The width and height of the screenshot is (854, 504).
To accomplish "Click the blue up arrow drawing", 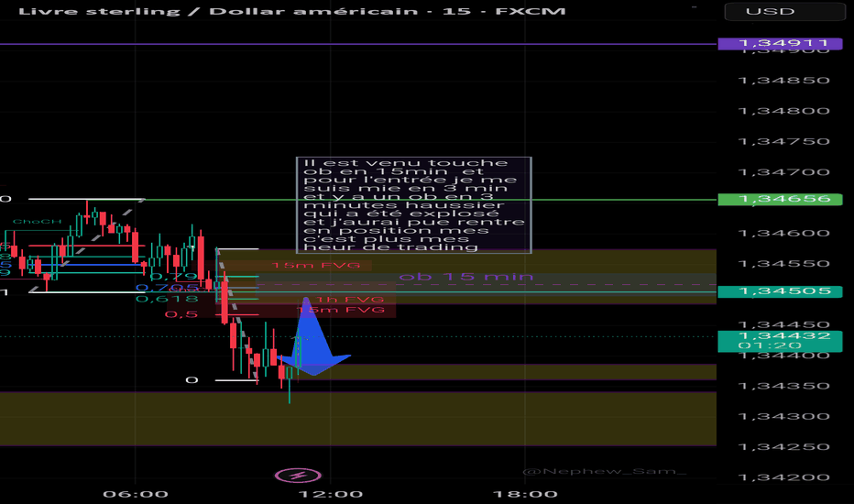I will point(312,337).
